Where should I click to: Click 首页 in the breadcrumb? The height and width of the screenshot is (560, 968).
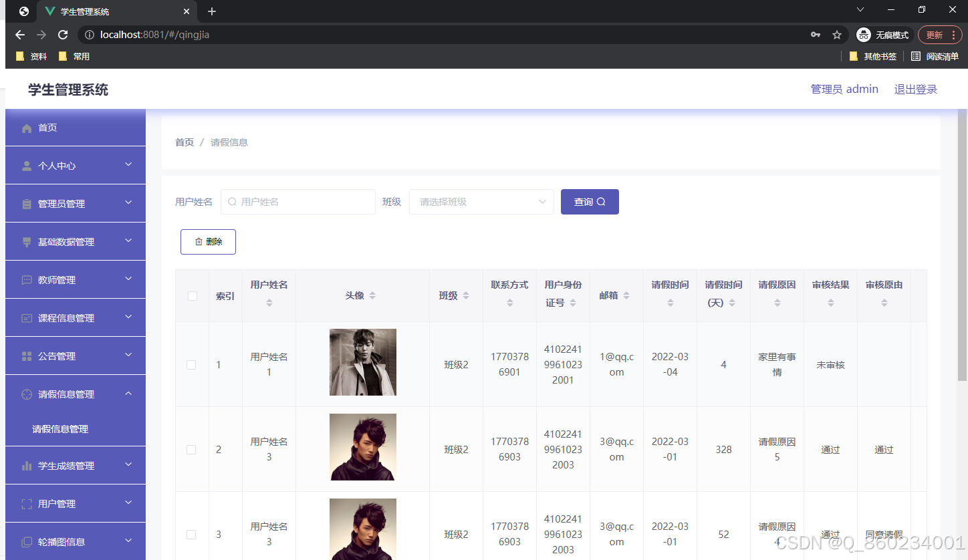pos(185,142)
